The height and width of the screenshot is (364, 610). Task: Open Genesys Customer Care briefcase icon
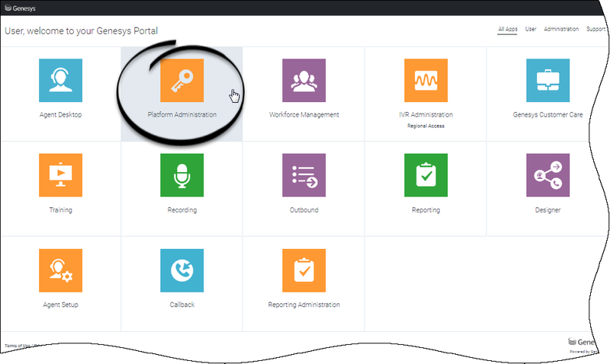click(547, 80)
